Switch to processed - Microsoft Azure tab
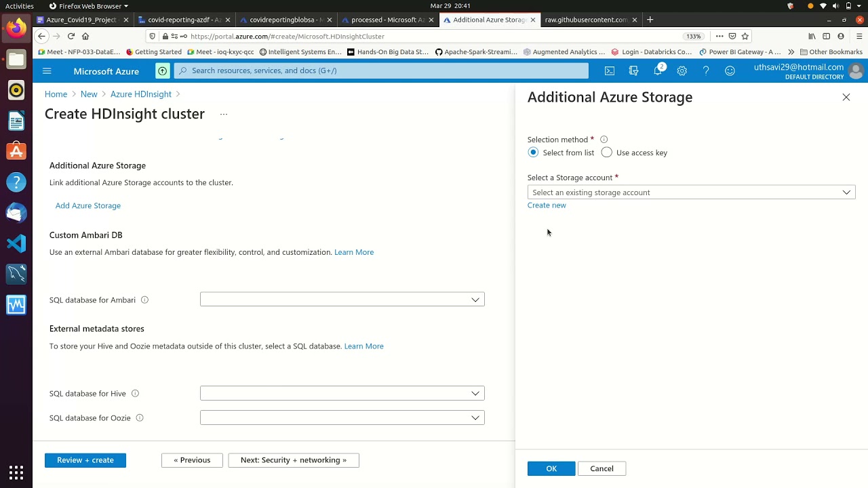Screen dimensions: 868x488 click(x=387, y=20)
